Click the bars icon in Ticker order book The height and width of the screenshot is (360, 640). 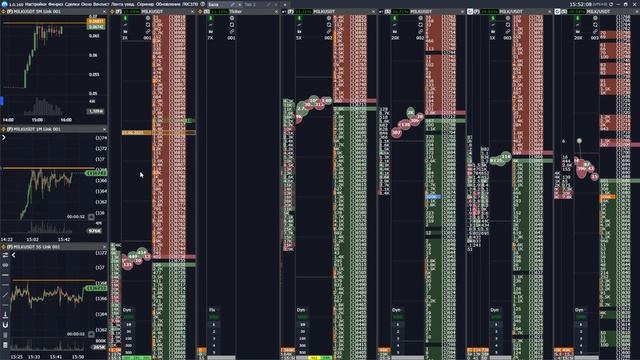[x=211, y=31]
